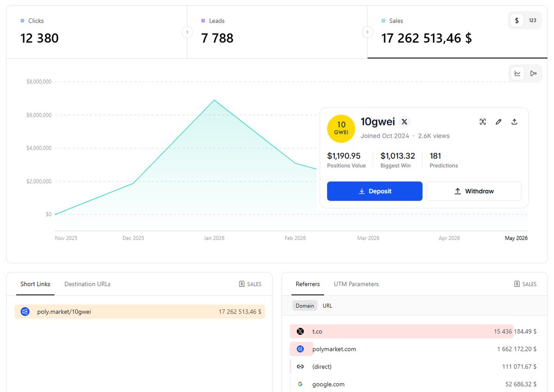The width and height of the screenshot is (554, 392).
Task: Click the $1,190.95 Positions Value stat
Action: tap(346, 160)
